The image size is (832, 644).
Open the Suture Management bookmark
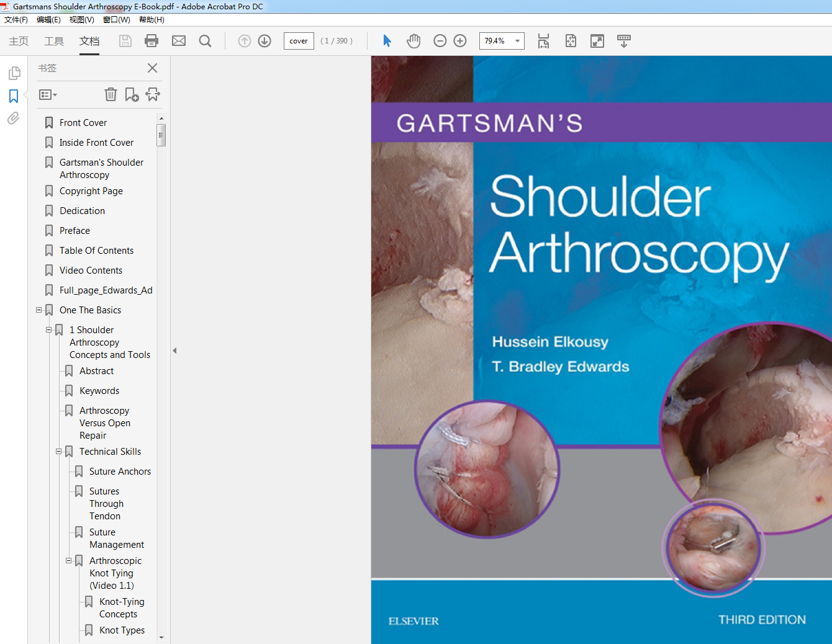[x=116, y=539]
